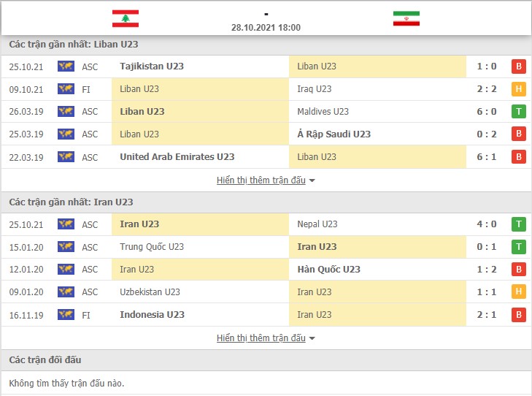Viewport: 532px width, 396px height.
Task: Click the green T badge for Nepal match
Action: 518,224
